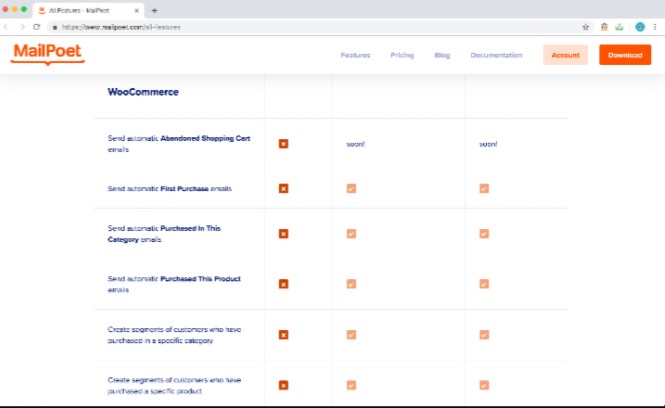Click red X for Purchased In This Category row
The image size is (665, 408).
[x=283, y=234]
